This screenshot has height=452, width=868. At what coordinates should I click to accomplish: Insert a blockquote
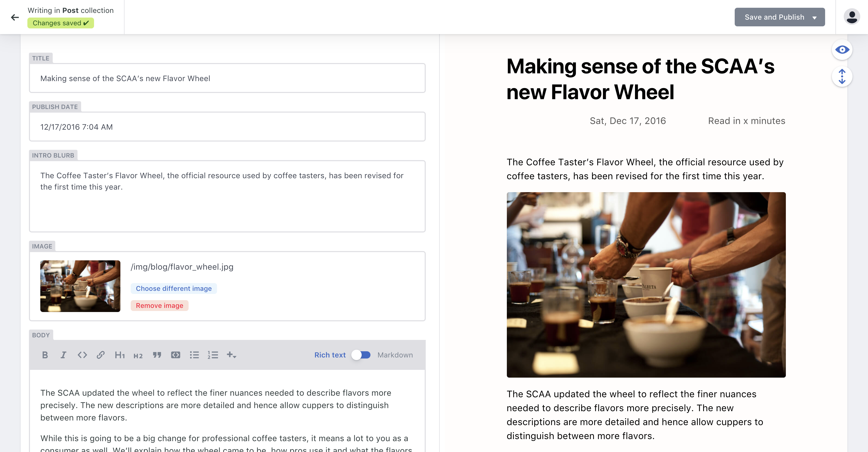(157, 355)
